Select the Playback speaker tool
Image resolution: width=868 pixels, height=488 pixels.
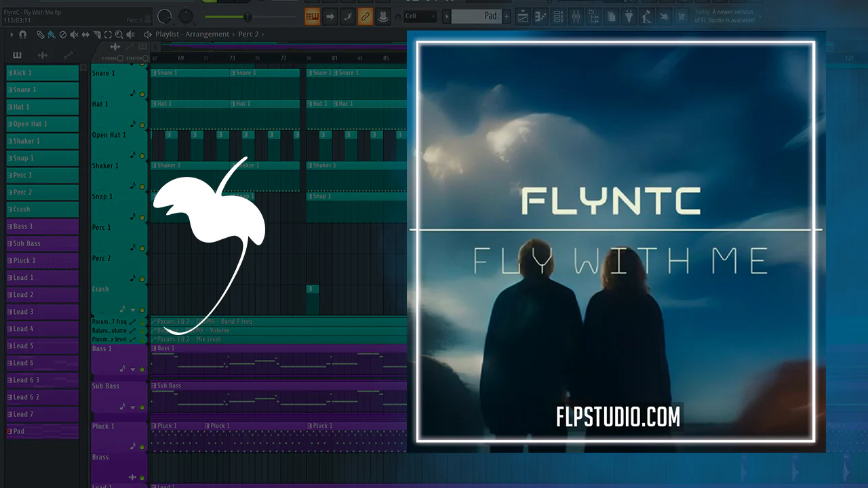coord(131,34)
